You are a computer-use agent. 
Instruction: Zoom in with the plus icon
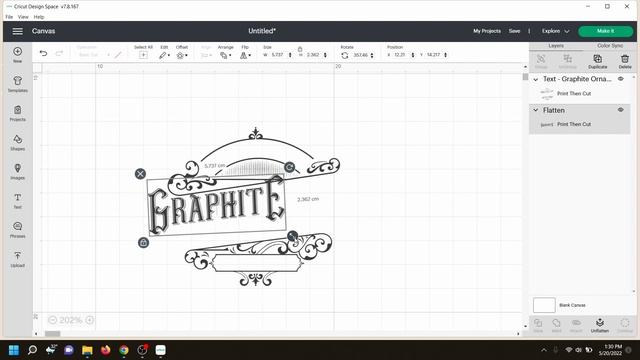click(x=90, y=320)
